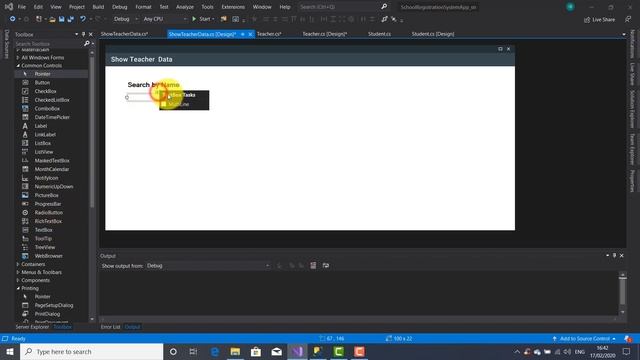Select the MaskedTextBox control in Toolbox
The image size is (640, 360).
[x=51, y=160]
